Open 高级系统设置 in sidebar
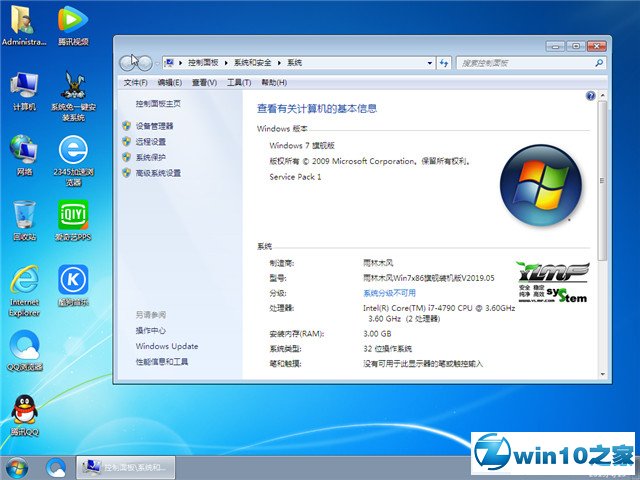Screen dimensions: 640x480 (x=158, y=173)
